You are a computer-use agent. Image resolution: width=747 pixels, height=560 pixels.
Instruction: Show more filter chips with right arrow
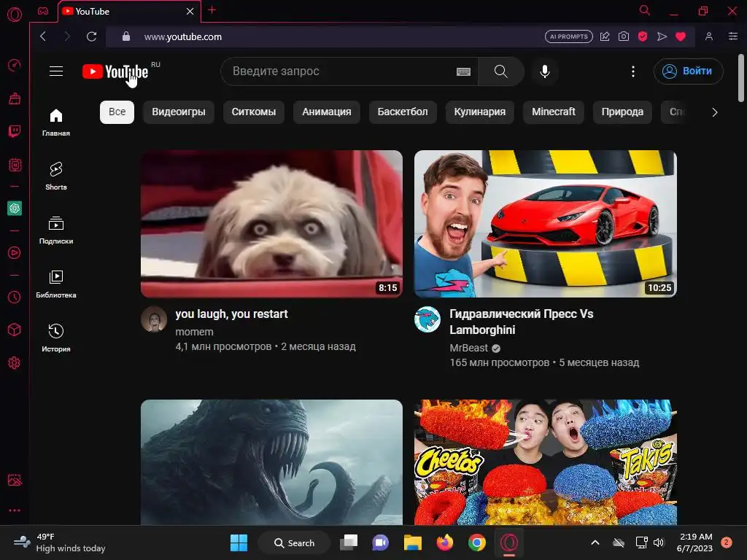click(x=715, y=112)
